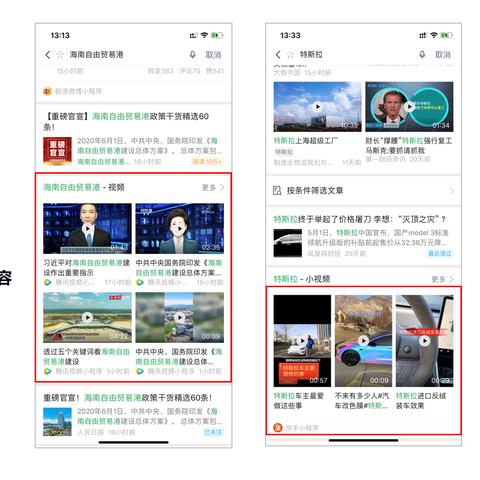Tap 快手 orange logo icon

[x=278, y=428]
